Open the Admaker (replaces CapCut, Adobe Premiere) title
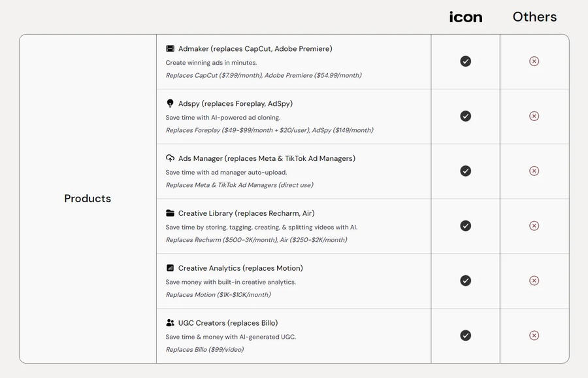The height and width of the screenshot is (378, 588). click(255, 49)
